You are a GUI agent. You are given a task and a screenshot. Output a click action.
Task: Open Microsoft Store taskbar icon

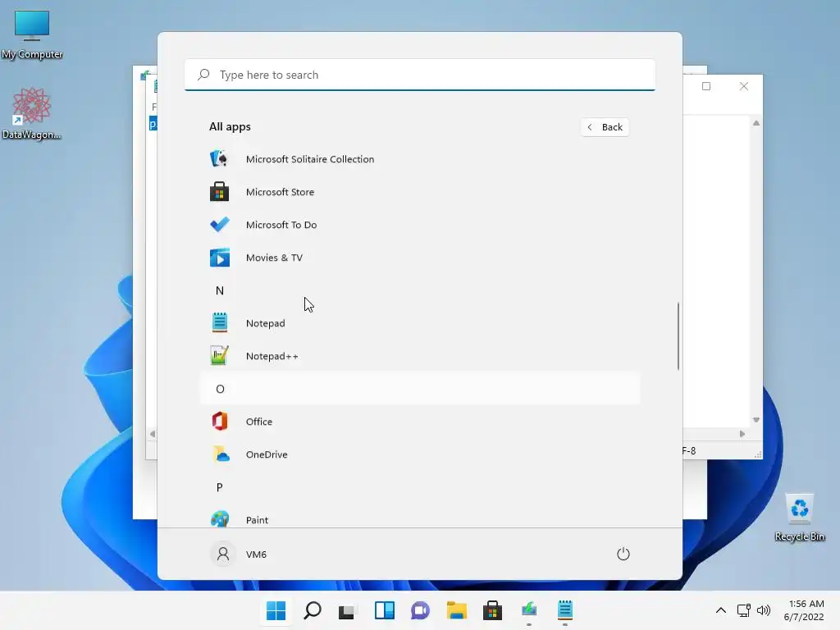[492, 610]
